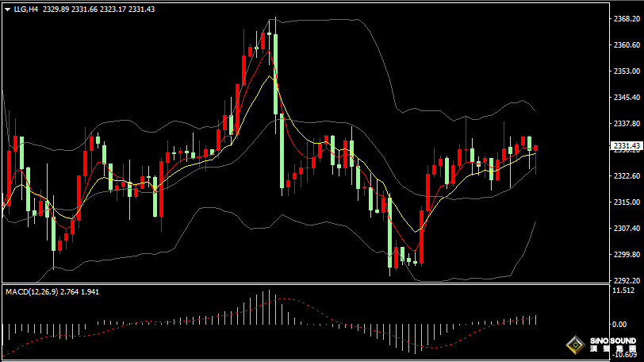Viewport: 644px width, 362px height.
Task: Click the rightmost MACD histogram bar
Action: point(536,319)
